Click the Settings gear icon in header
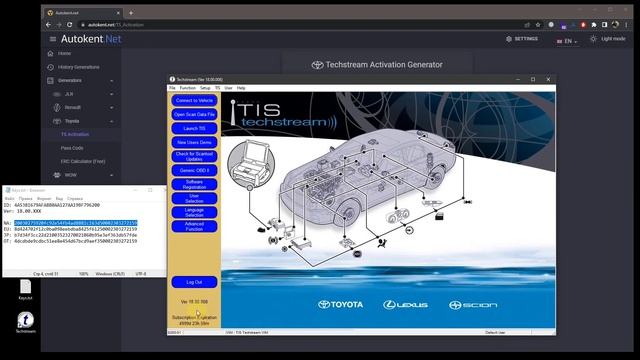Viewport: 640px width, 360px height. 509,39
